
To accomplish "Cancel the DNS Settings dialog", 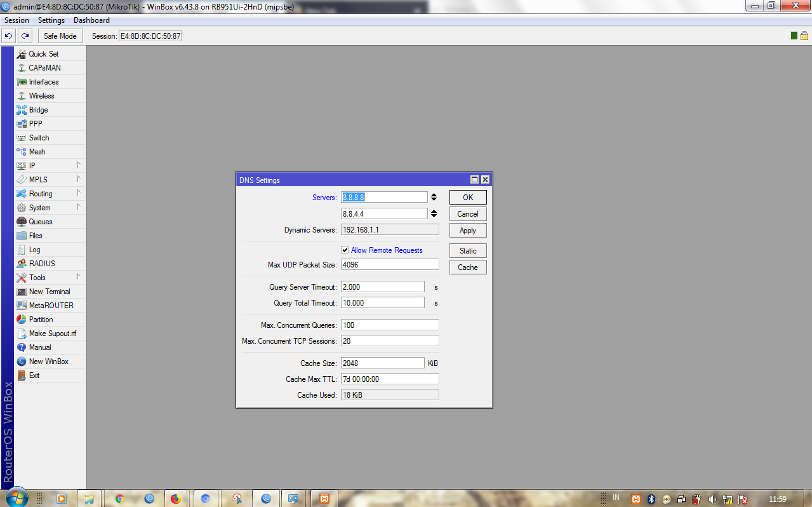I will click(x=468, y=214).
